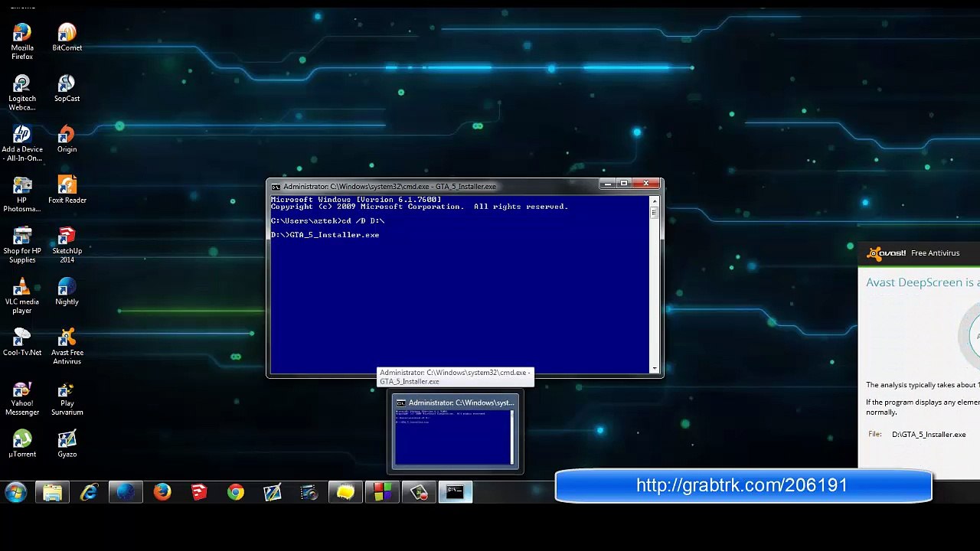Viewport: 980px width, 551px height.
Task: Launch Google Chrome from the taskbar
Action: click(x=236, y=492)
